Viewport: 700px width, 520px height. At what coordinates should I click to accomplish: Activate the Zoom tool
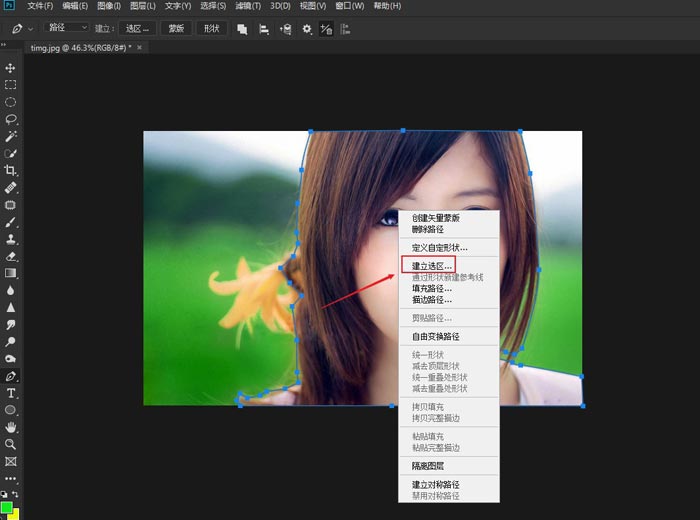11,444
